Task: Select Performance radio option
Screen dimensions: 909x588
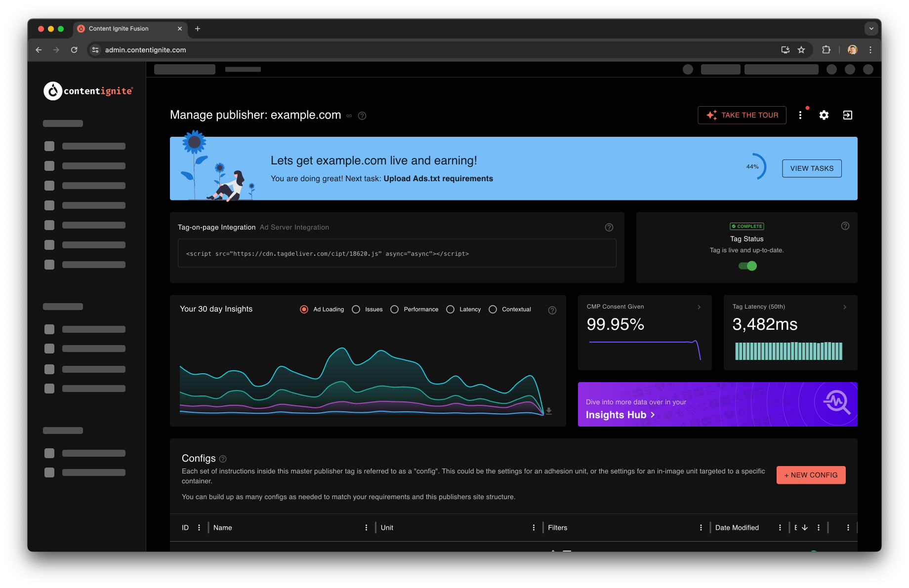Action: click(394, 310)
